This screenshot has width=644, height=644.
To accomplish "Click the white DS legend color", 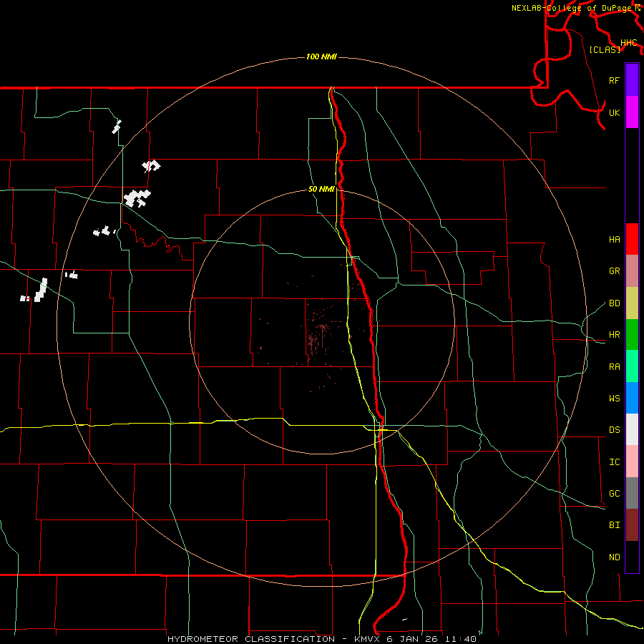I will (x=632, y=429).
